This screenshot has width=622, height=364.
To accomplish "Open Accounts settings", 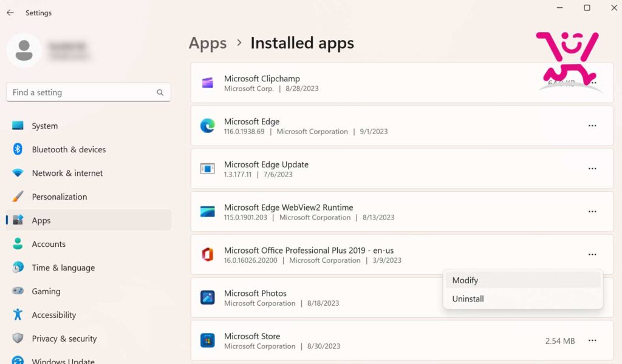I will pos(88,244).
